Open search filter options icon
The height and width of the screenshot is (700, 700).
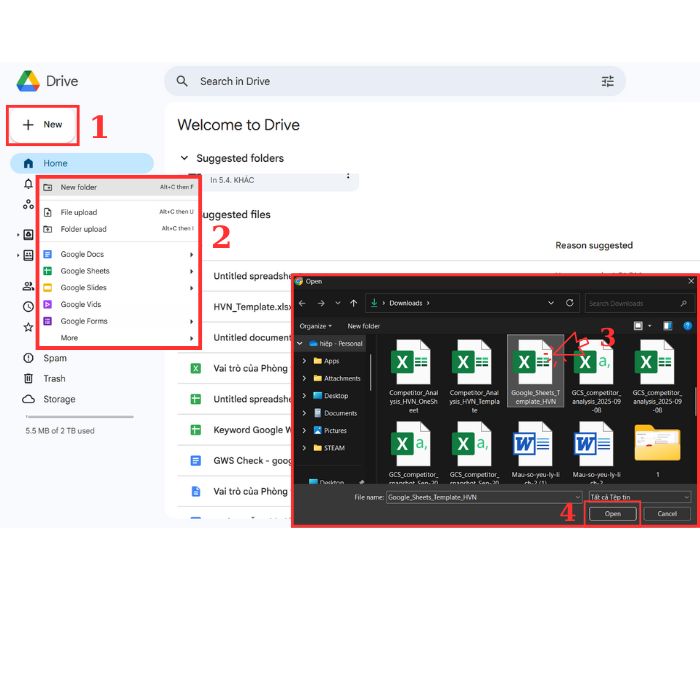point(608,81)
